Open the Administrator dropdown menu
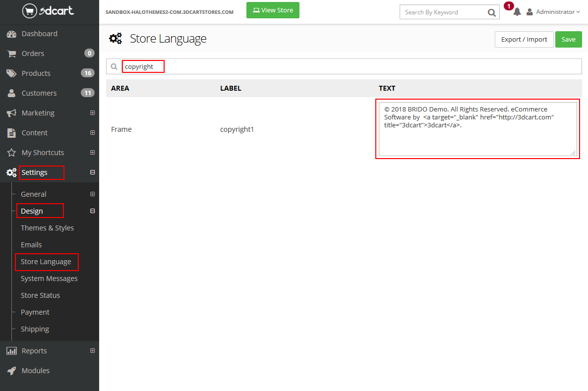This screenshot has height=391, width=588. (554, 12)
